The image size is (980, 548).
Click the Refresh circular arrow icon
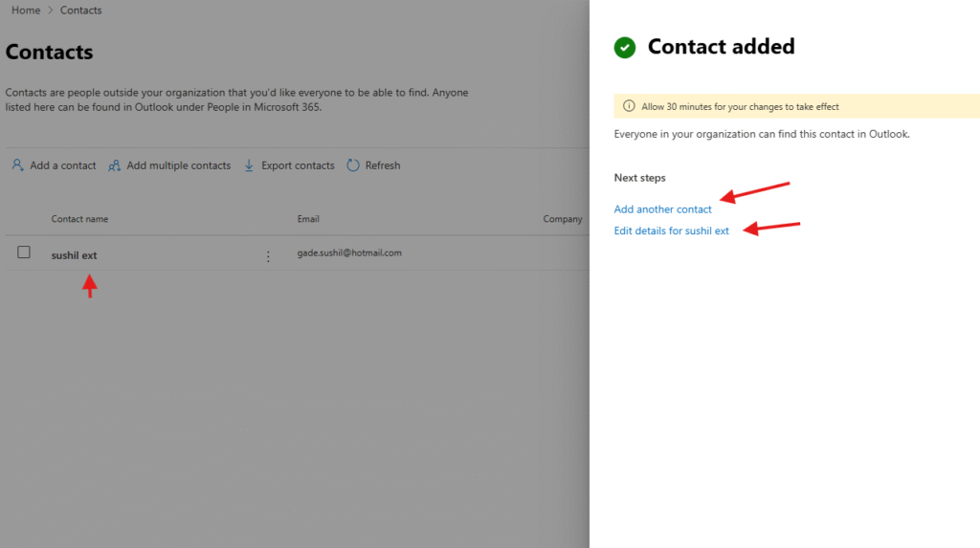(353, 165)
